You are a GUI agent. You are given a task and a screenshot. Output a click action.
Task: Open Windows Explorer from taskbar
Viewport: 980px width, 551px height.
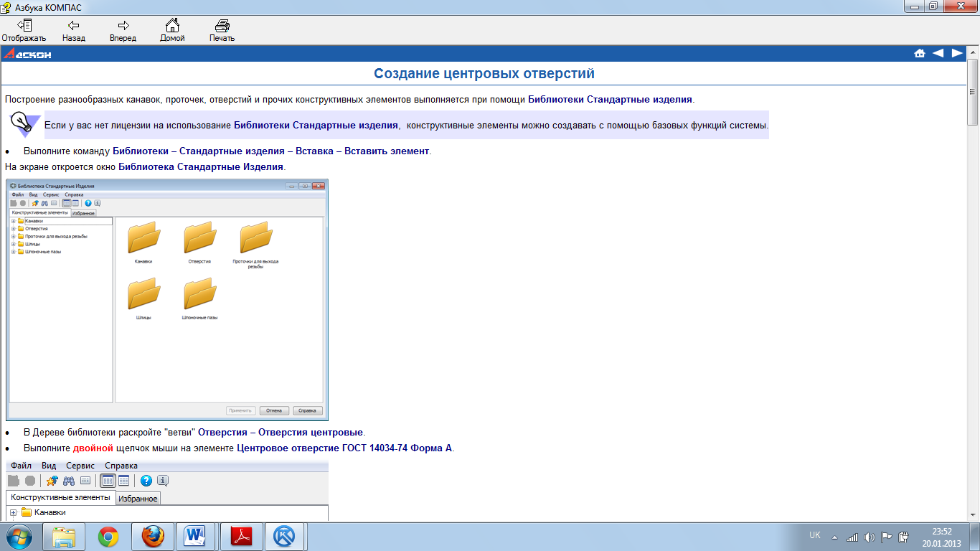click(64, 536)
